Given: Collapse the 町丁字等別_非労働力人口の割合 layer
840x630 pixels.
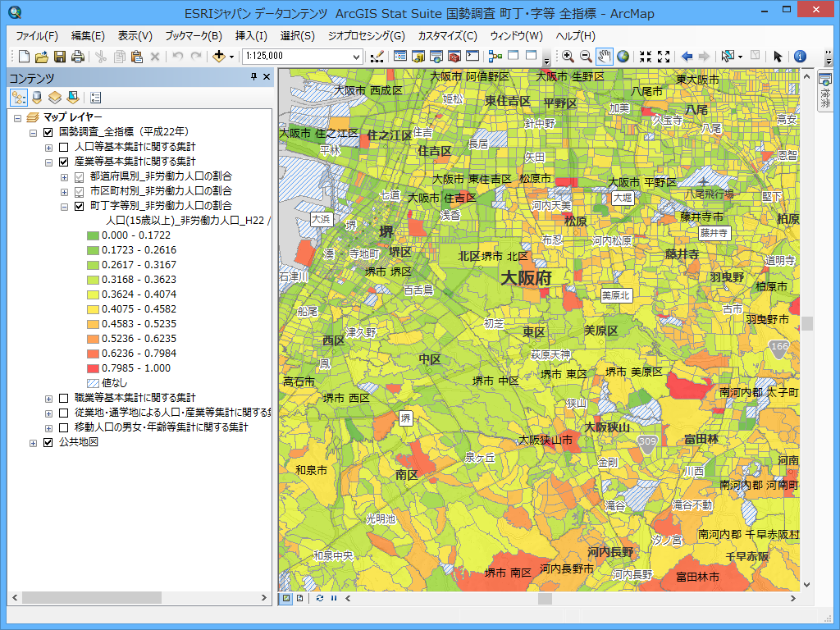Looking at the screenshot, I should click(64, 206).
